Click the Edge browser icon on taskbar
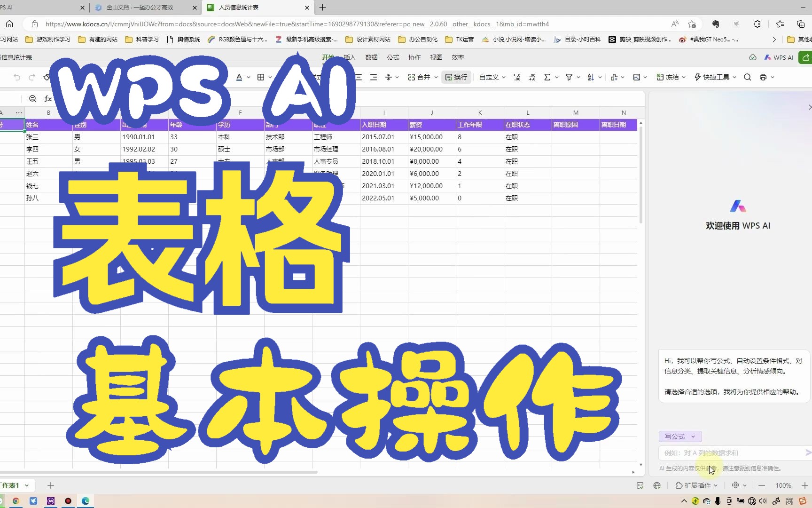 pos(86,501)
